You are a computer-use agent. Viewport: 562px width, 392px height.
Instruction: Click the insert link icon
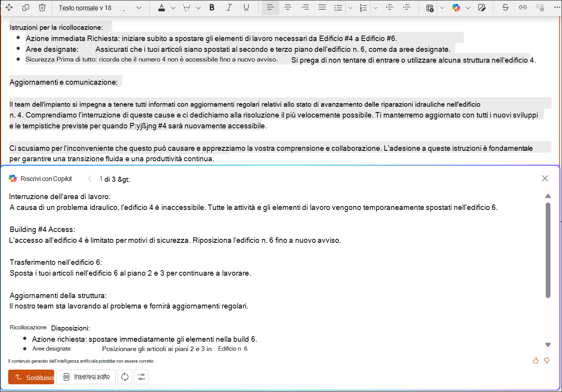[x=523, y=8]
